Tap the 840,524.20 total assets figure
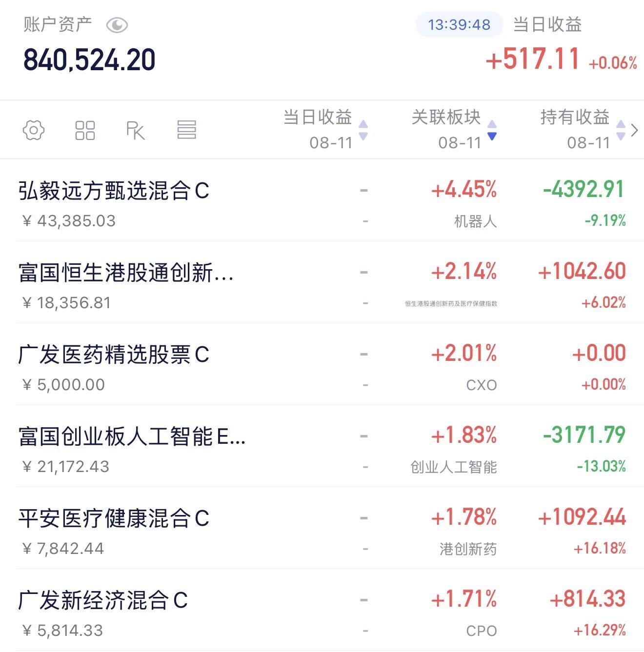The width and height of the screenshot is (644, 652). pyautogui.click(x=89, y=60)
